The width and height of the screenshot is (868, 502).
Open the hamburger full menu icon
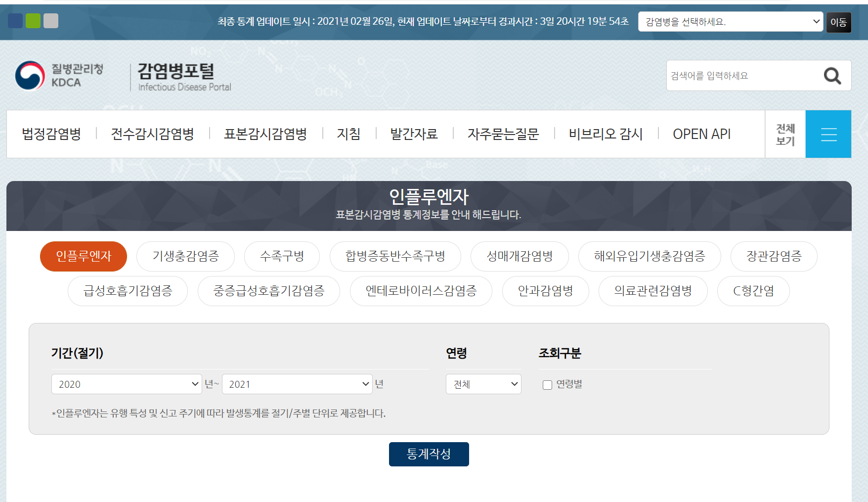point(828,134)
